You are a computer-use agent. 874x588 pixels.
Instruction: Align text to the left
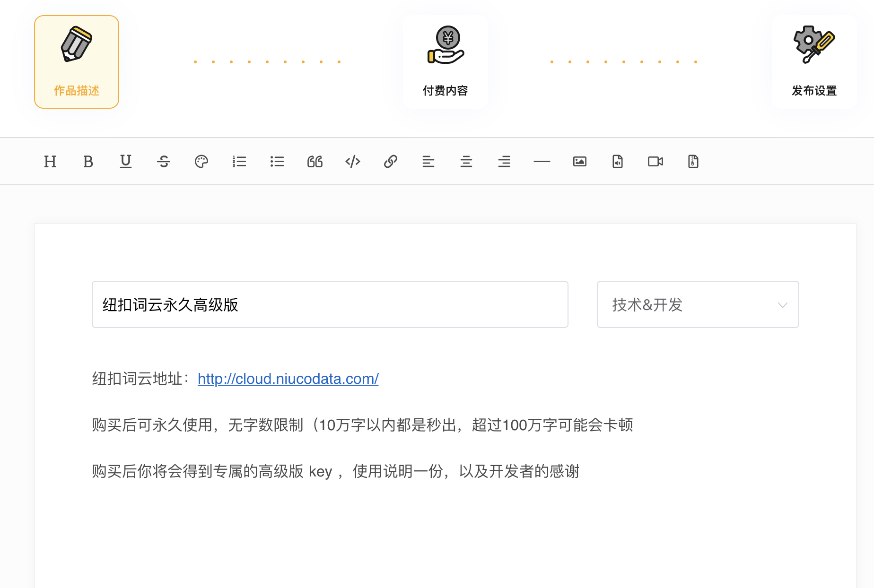tap(428, 162)
